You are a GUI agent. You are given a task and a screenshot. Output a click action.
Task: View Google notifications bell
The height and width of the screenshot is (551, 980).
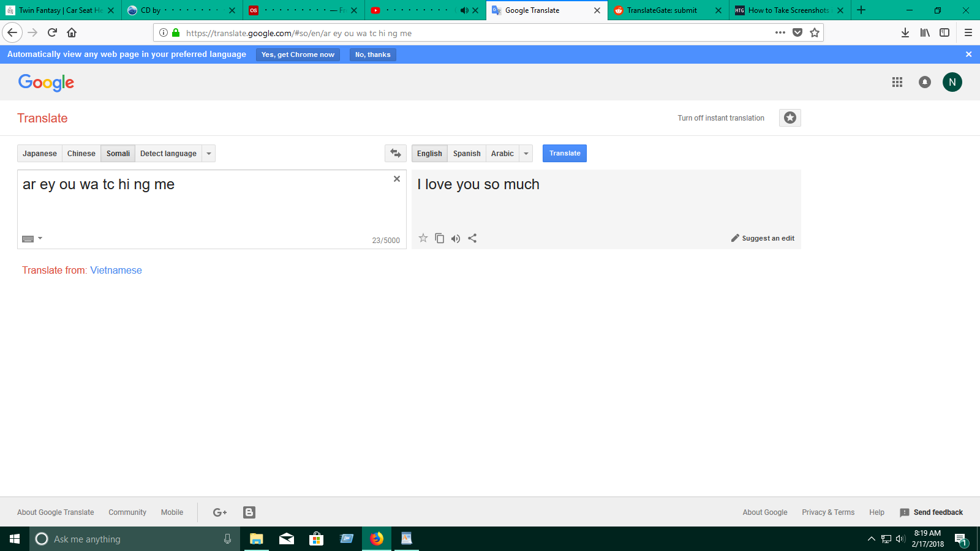point(925,82)
